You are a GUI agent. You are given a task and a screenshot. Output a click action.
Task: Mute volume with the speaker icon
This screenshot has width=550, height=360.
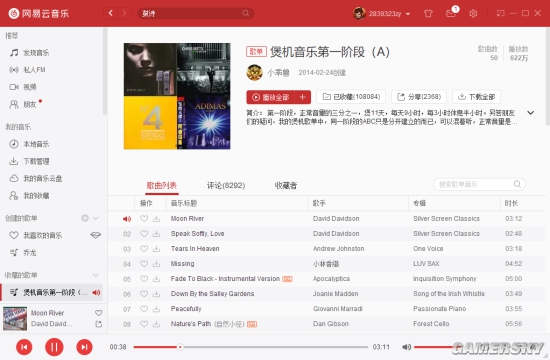406,347
